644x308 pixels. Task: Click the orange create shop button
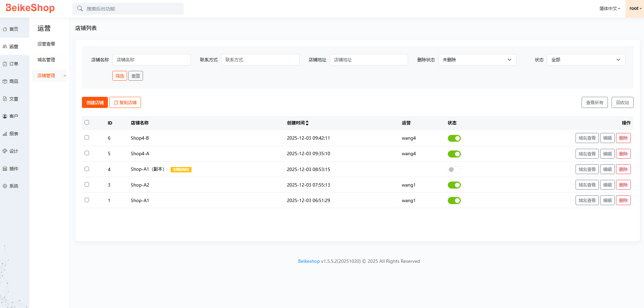coord(95,103)
